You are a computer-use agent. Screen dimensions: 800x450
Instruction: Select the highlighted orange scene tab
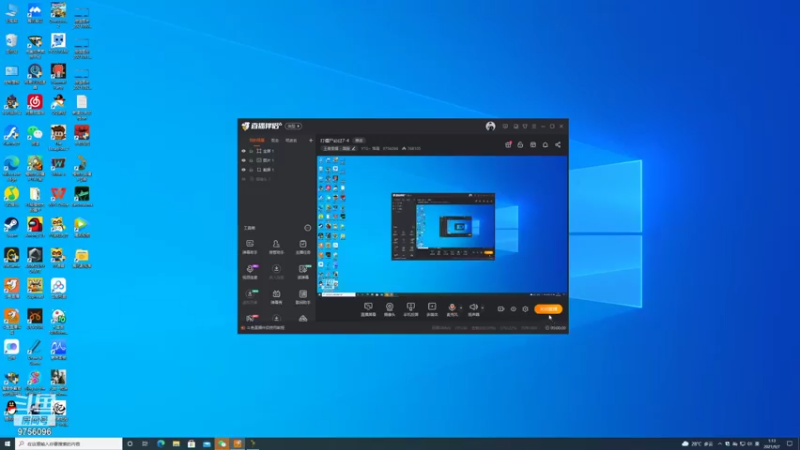pos(257,140)
